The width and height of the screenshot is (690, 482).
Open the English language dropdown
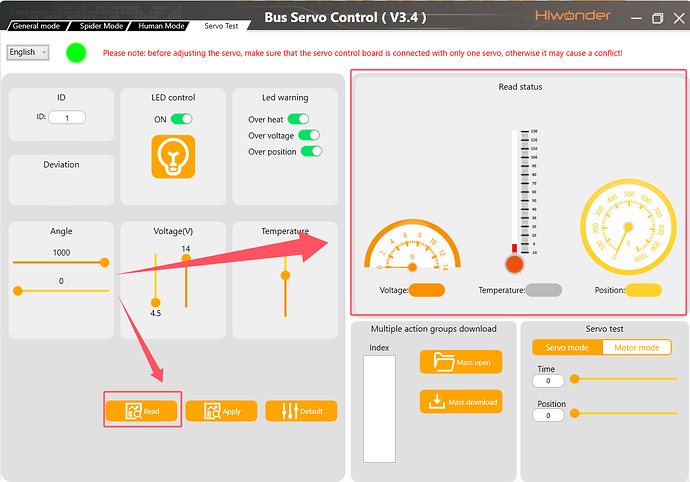point(28,52)
